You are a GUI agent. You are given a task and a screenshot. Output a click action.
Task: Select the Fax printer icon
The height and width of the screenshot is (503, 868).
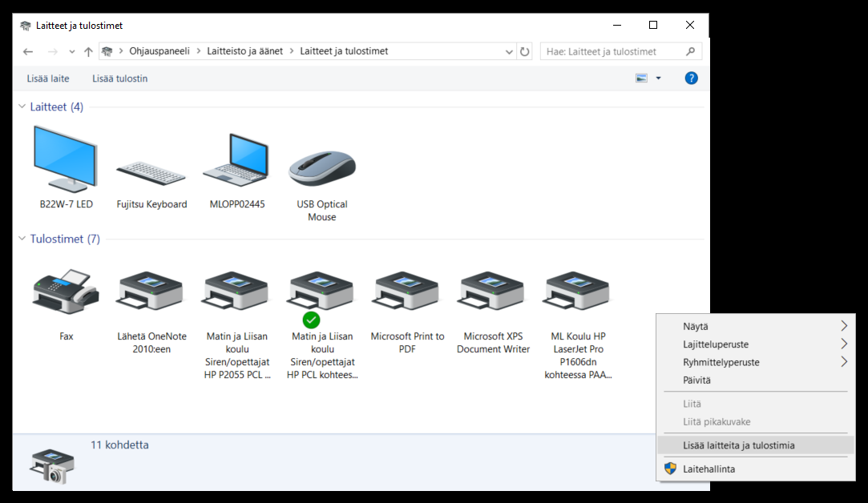pos(66,292)
